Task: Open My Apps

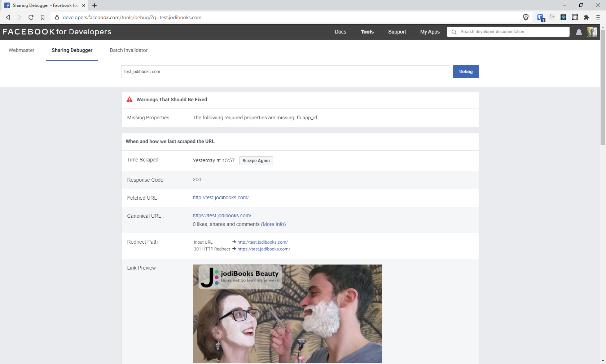Action: (x=430, y=32)
